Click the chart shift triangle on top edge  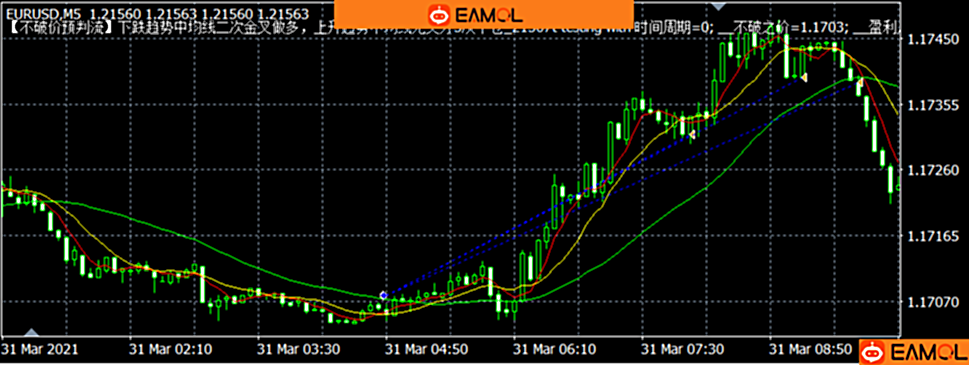tap(719, 6)
